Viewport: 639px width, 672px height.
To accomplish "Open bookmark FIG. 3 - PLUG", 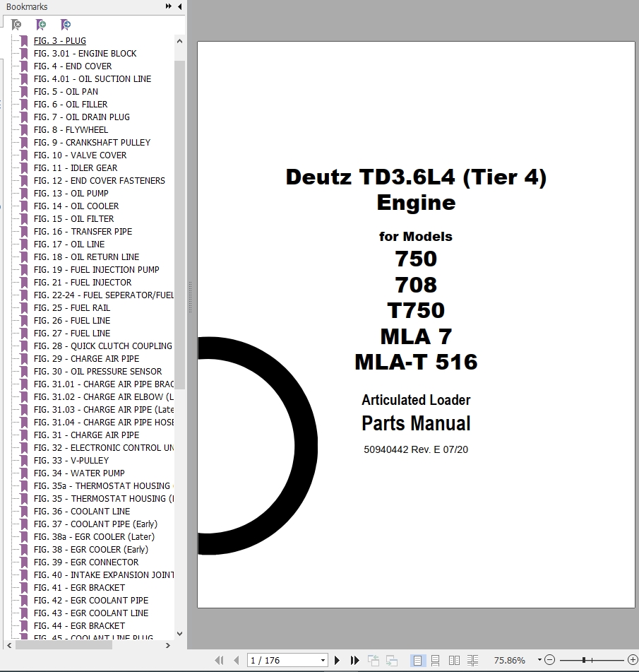I will click(60, 41).
